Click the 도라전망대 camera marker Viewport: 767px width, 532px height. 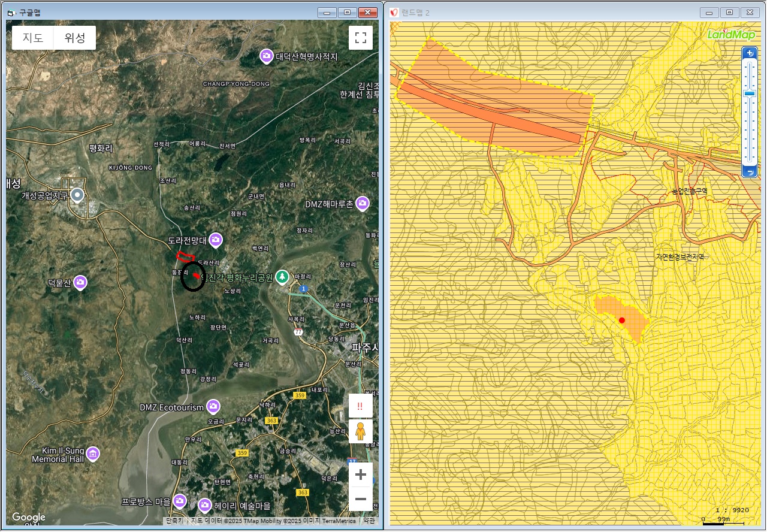(x=215, y=240)
